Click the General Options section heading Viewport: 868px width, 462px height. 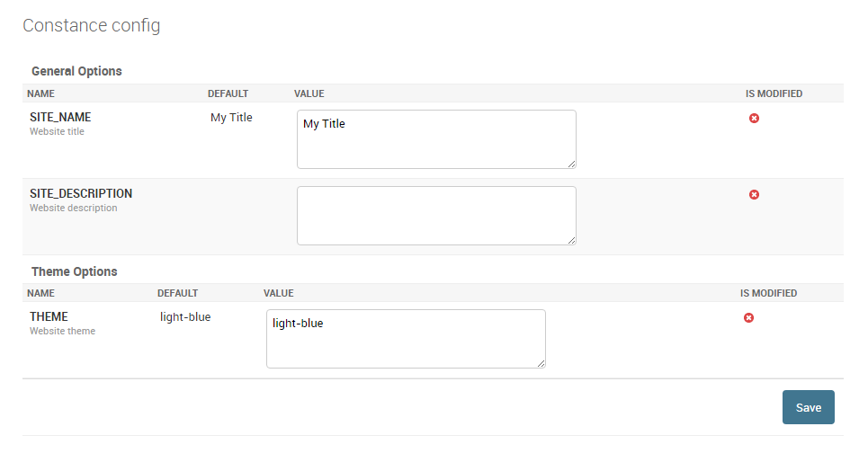76,71
